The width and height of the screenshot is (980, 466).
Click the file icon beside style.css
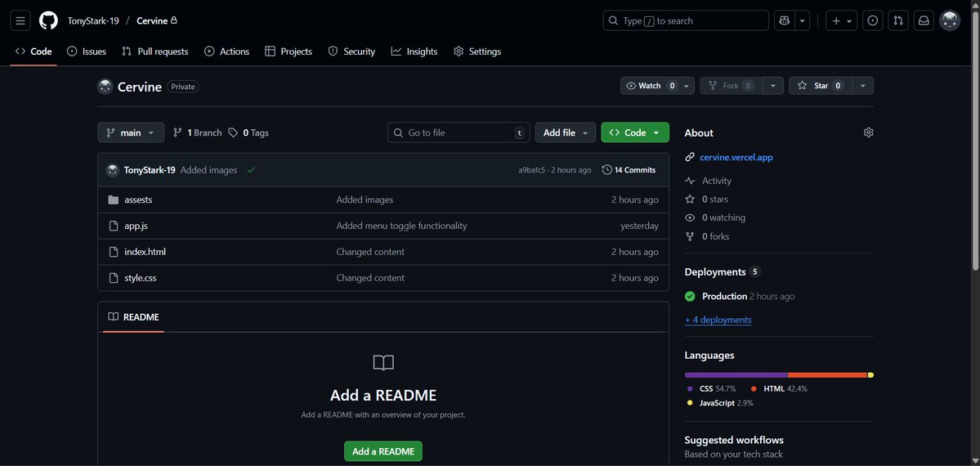click(113, 278)
